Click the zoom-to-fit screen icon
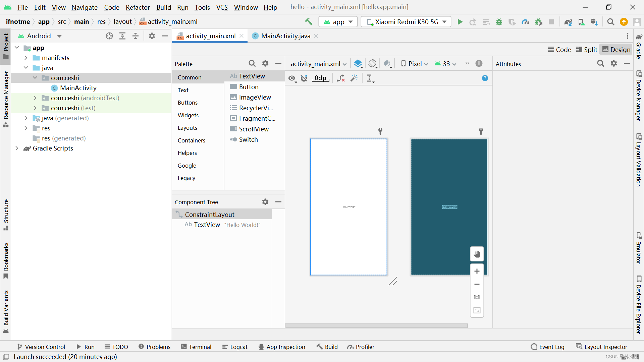Viewport: 644px width, 362px height. pos(477,310)
